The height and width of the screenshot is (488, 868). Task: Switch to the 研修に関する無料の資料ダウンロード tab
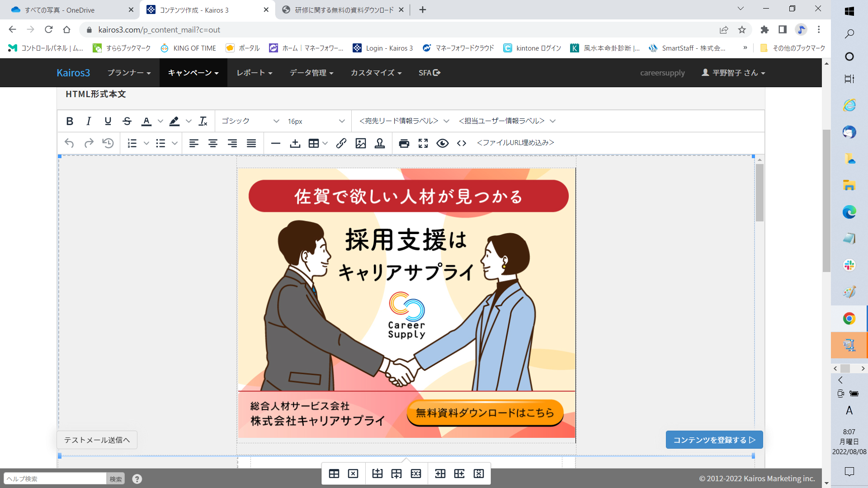[x=344, y=10]
